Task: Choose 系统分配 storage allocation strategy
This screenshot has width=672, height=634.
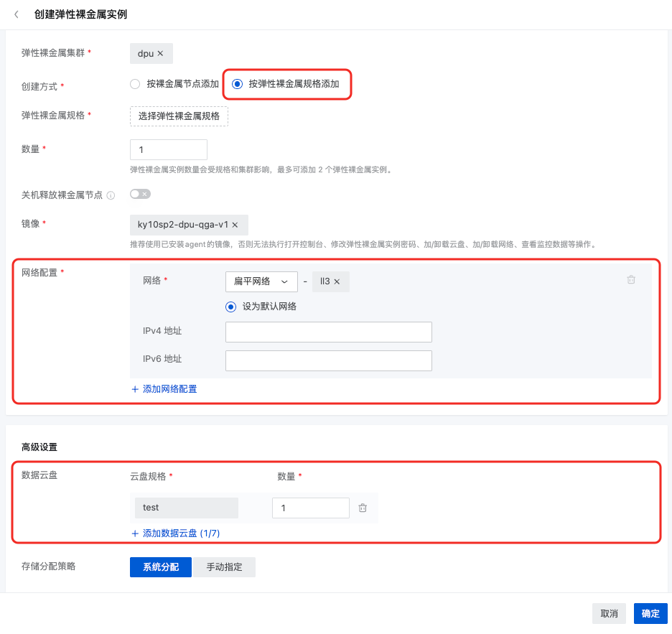Action: [x=161, y=567]
